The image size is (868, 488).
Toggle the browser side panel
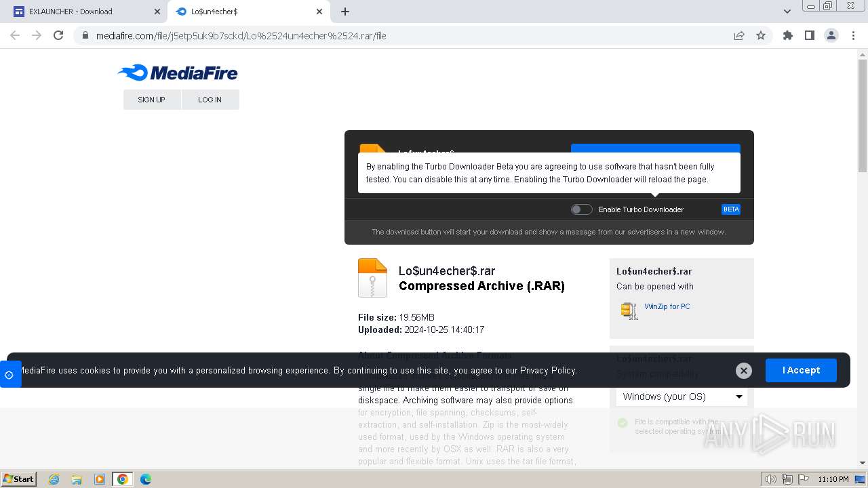pyautogui.click(x=810, y=35)
